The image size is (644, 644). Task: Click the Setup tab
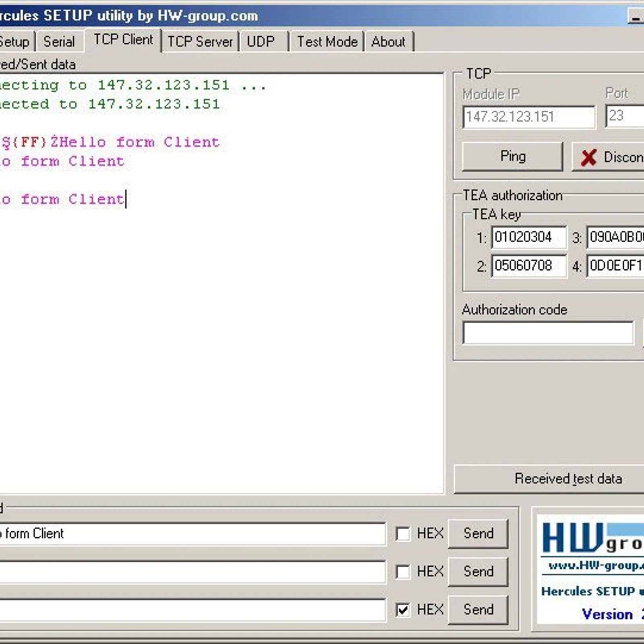click(17, 42)
